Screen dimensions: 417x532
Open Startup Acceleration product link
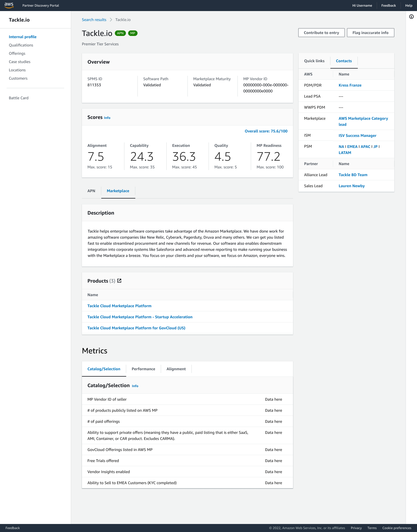point(140,317)
